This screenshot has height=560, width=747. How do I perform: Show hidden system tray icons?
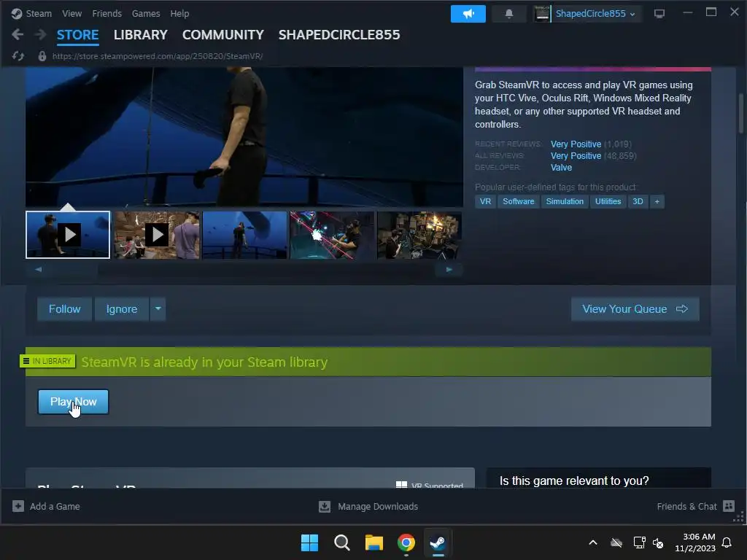coord(593,542)
